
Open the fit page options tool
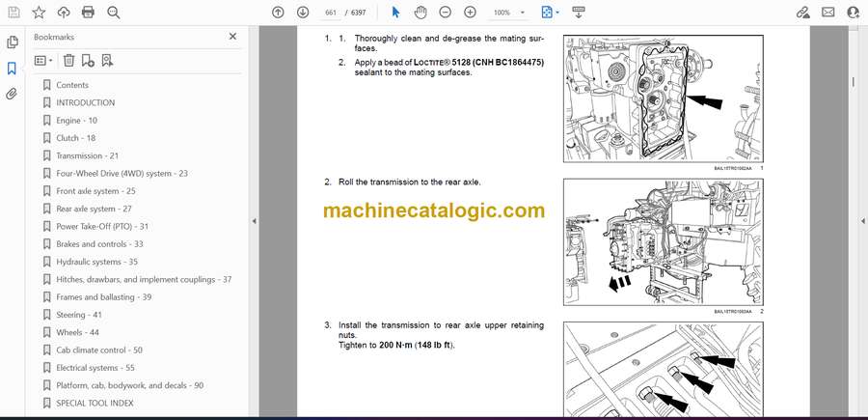[x=547, y=13]
